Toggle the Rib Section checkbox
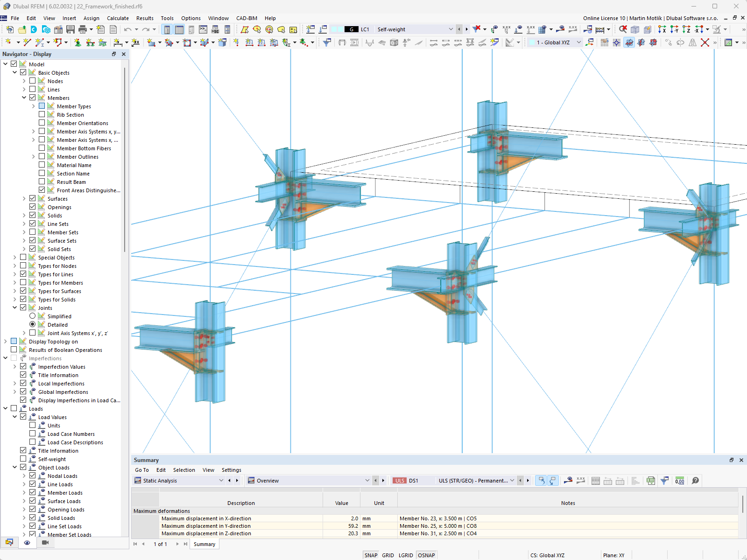 (x=42, y=114)
